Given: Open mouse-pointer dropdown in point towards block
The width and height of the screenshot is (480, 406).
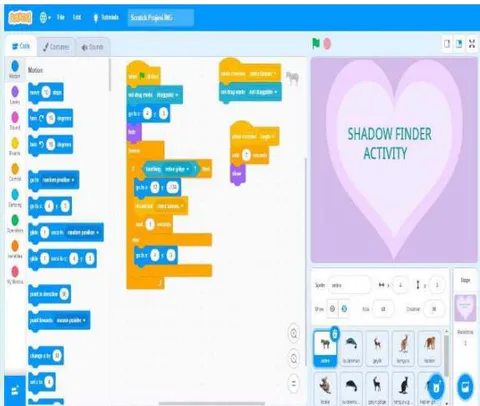Looking at the screenshot, I should click(71, 320).
